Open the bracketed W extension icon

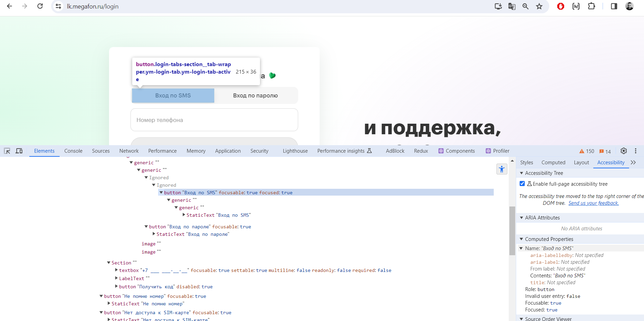coord(576,6)
